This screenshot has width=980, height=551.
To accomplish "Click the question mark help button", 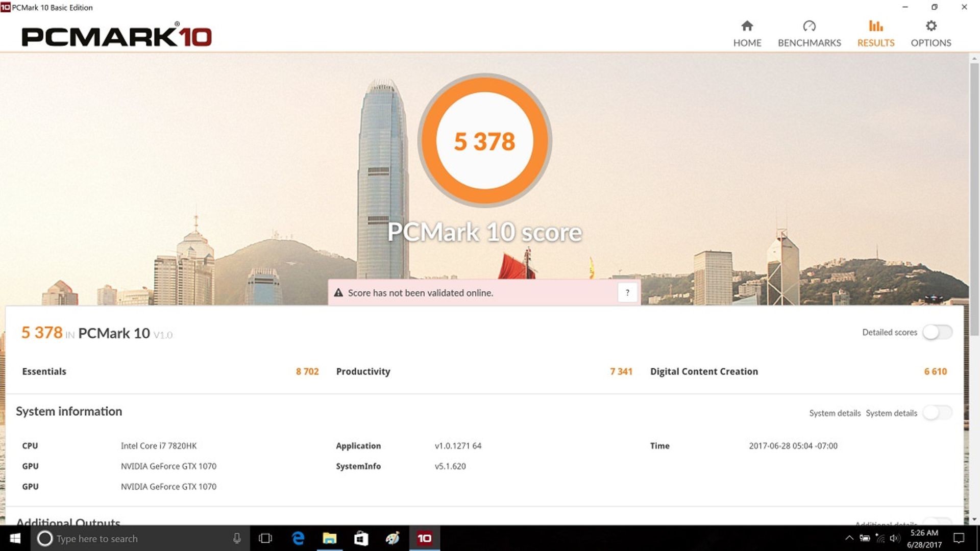I will click(x=627, y=293).
